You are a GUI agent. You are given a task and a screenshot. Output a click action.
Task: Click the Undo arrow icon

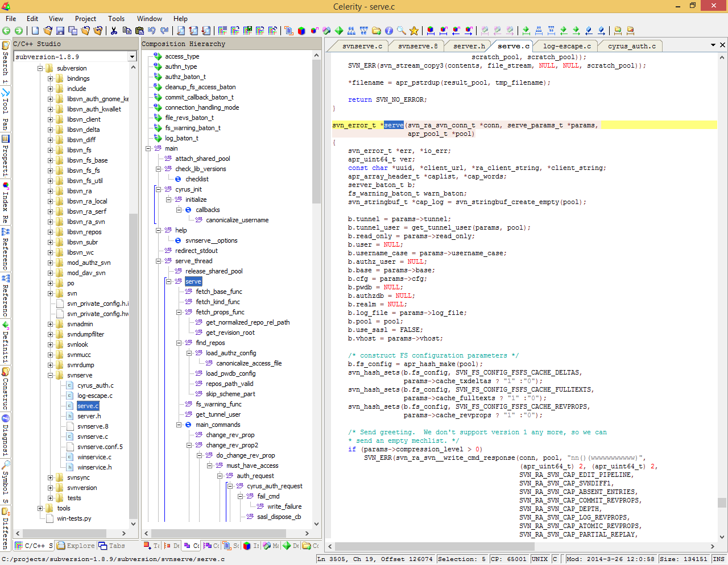pyautogui.click(x=152, y=31)
